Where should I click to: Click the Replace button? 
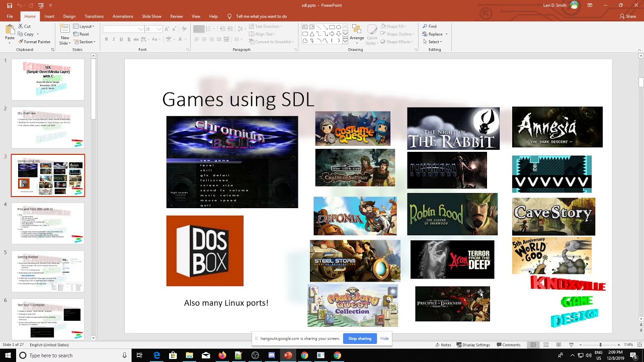(432, 34)
